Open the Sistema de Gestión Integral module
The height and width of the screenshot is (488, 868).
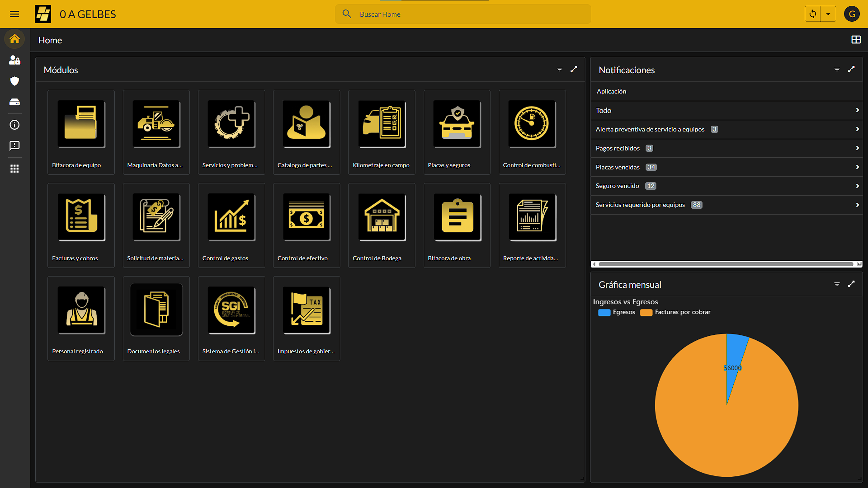(x=231, y=318)
